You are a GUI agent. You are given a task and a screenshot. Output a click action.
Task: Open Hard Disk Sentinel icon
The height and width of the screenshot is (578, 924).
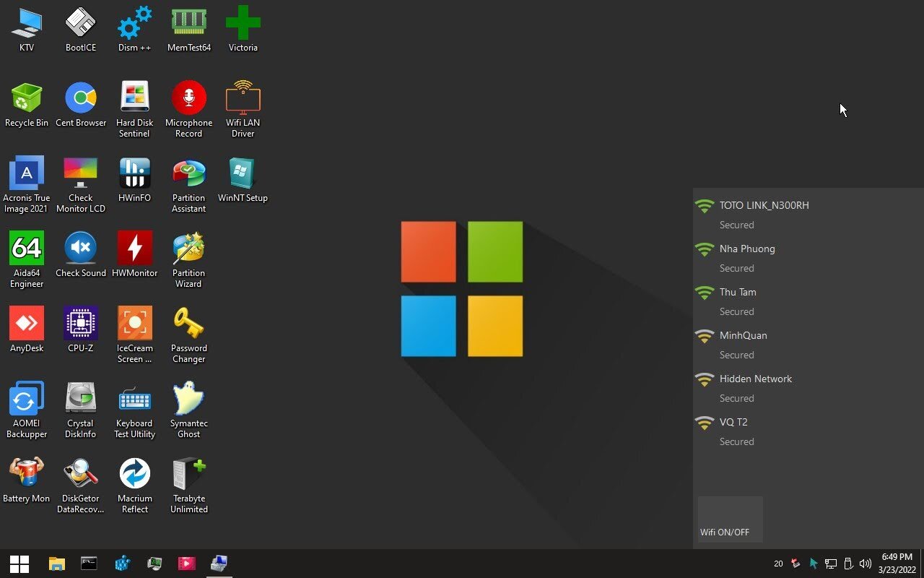(x=135, y=109)
